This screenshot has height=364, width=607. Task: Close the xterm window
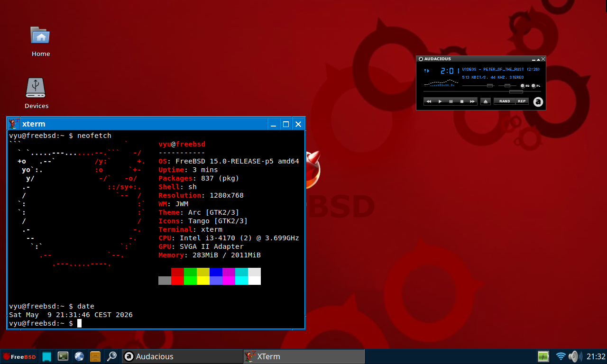tap(298, 124)
